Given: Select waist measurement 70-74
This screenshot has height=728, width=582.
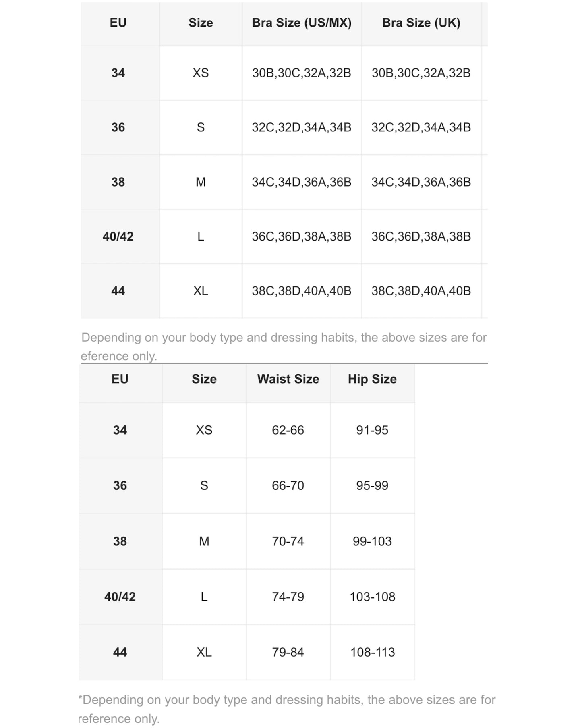Looking at the screenshot, I should [x=288, y=541].
